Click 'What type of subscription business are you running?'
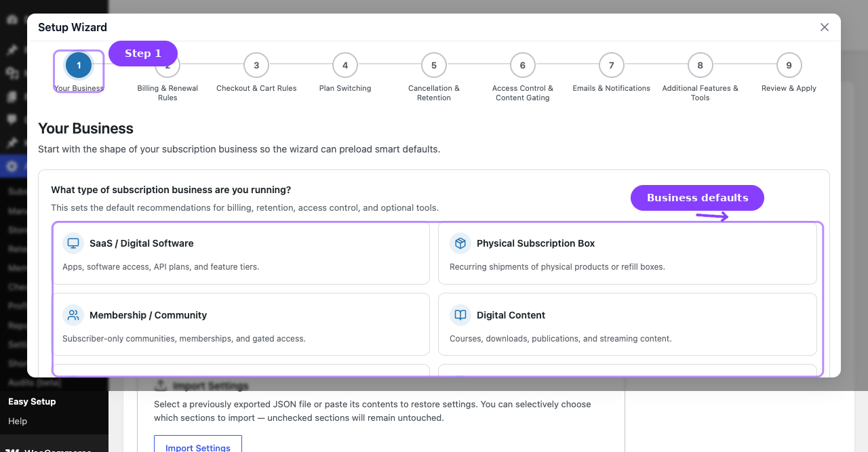This screenshot has width=868, height=452. [171, 190]
